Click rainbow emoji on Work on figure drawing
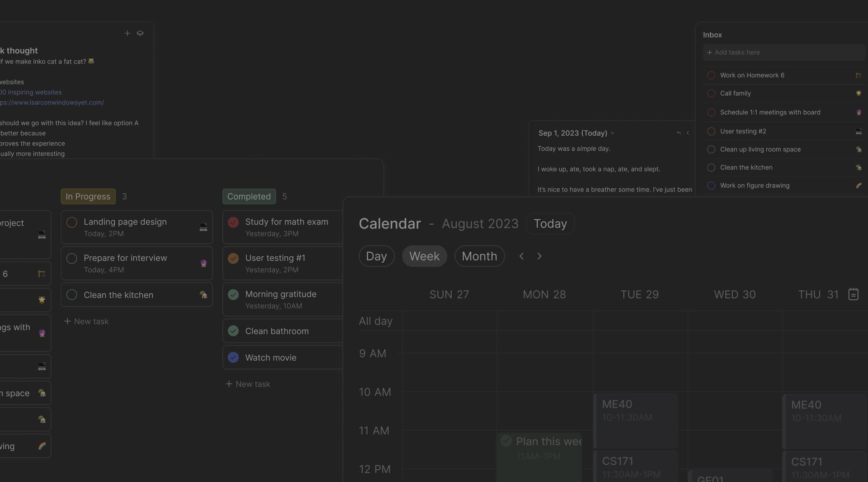The width and height of the screenshot is (868, 482). (x=858, y=186)
